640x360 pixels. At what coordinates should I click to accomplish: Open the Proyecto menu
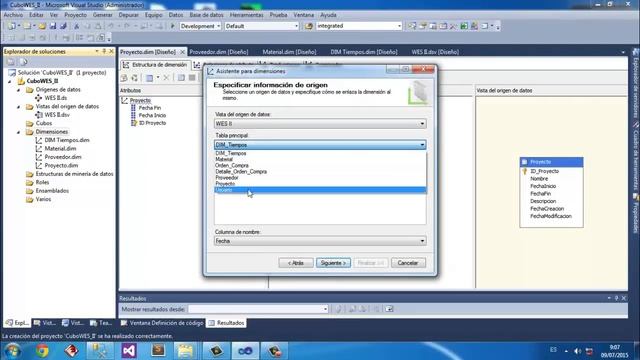[x=76, y=15]
